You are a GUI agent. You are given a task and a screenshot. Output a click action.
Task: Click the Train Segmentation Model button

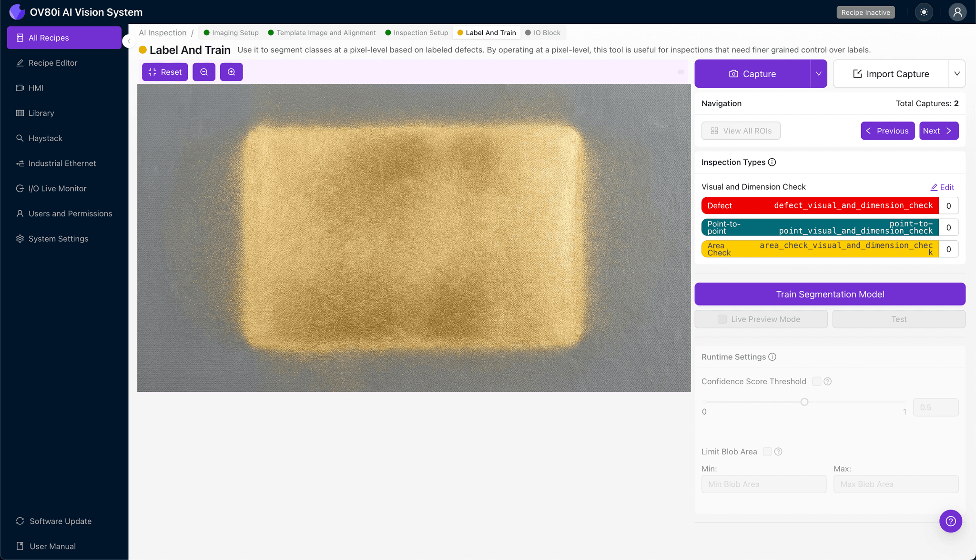pos(830,295)
